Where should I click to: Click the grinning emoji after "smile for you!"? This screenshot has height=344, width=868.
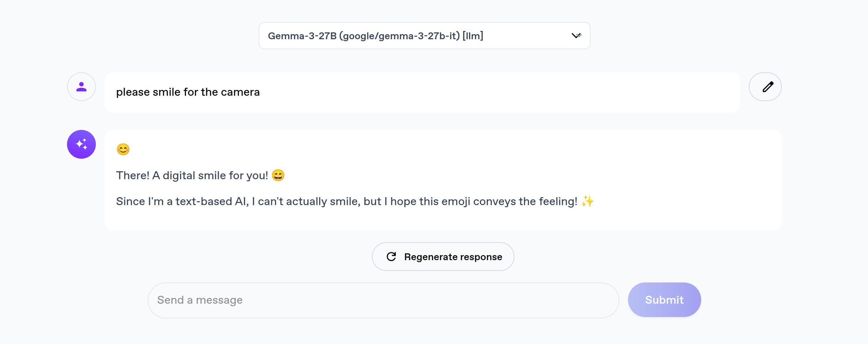[278, 175]
